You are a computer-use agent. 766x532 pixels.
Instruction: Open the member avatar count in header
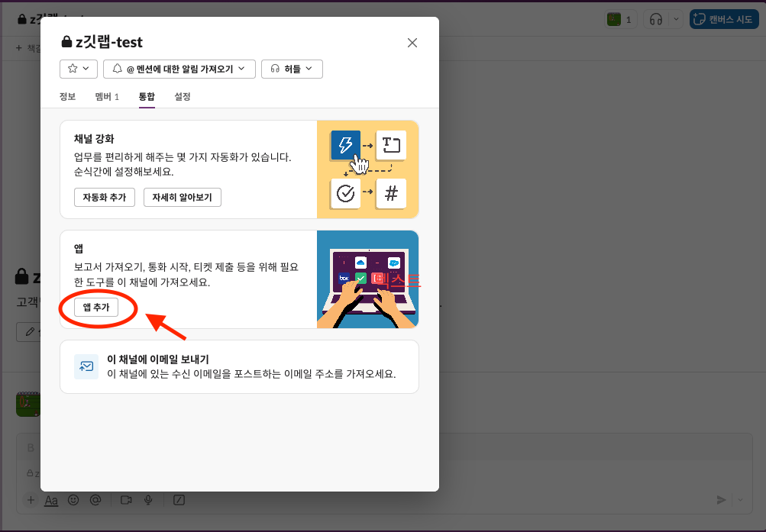tap(620, 19)
